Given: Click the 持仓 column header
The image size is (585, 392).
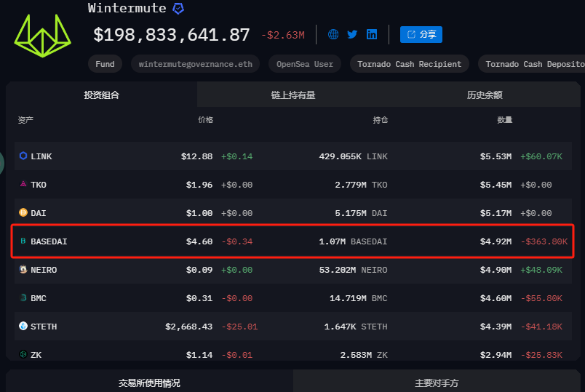Looking at the screenshot, I should click(x=381, y=120).
